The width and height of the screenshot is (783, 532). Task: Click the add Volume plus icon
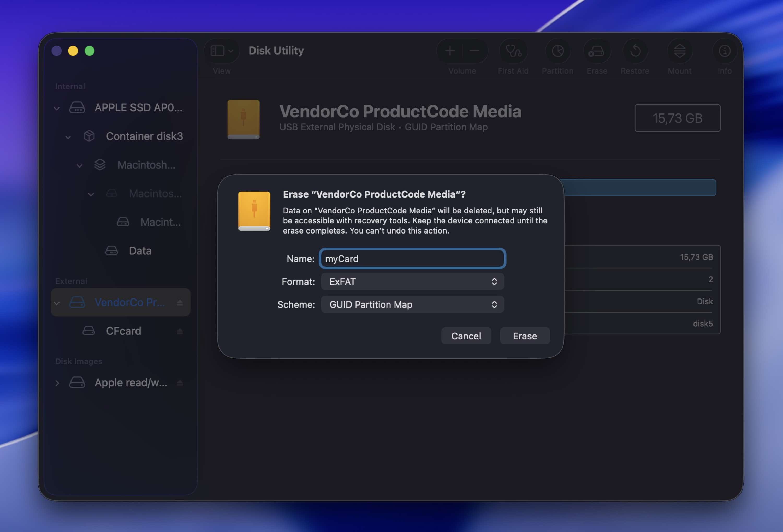click(450, 51)
